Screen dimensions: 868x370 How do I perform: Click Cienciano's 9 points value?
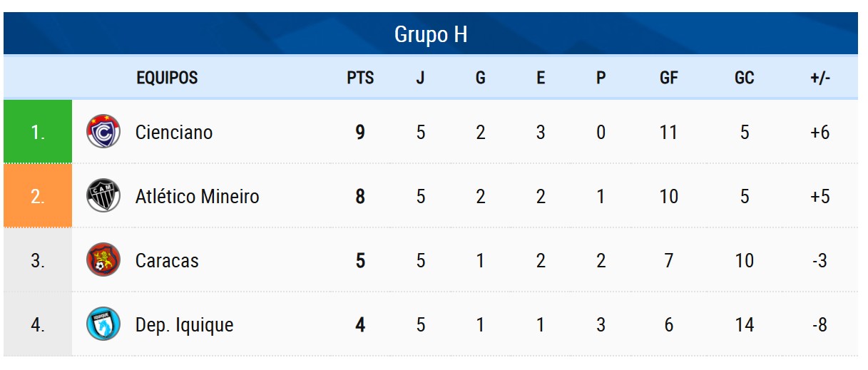(360, 133)
